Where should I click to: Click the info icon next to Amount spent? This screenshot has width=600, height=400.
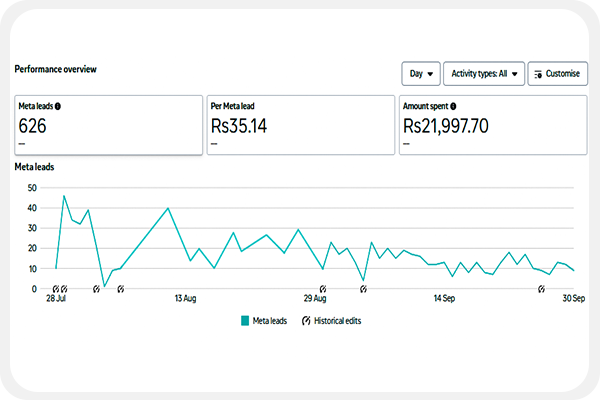click(453, 105)
